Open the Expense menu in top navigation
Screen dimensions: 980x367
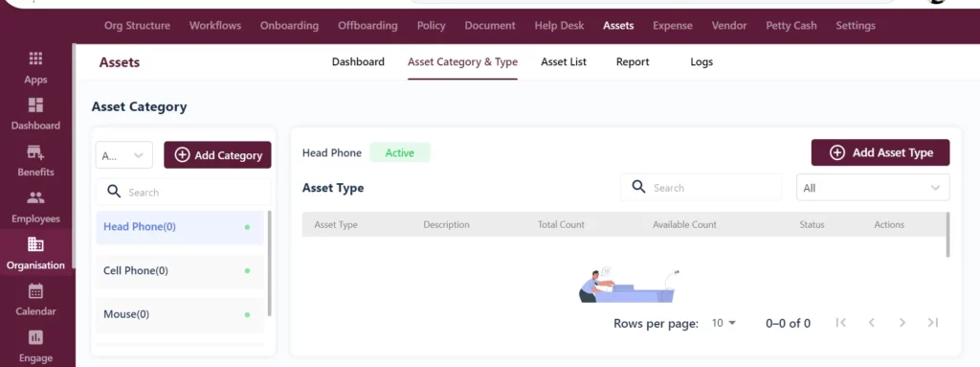point(673,26)
